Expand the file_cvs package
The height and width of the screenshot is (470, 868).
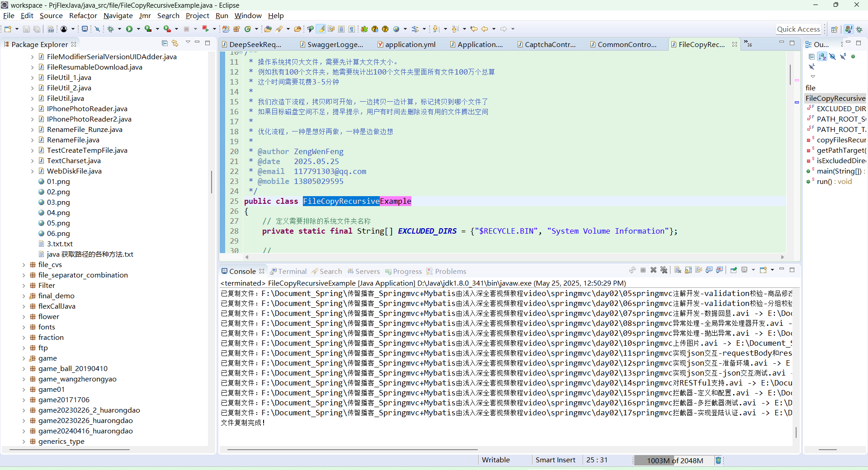24,265
